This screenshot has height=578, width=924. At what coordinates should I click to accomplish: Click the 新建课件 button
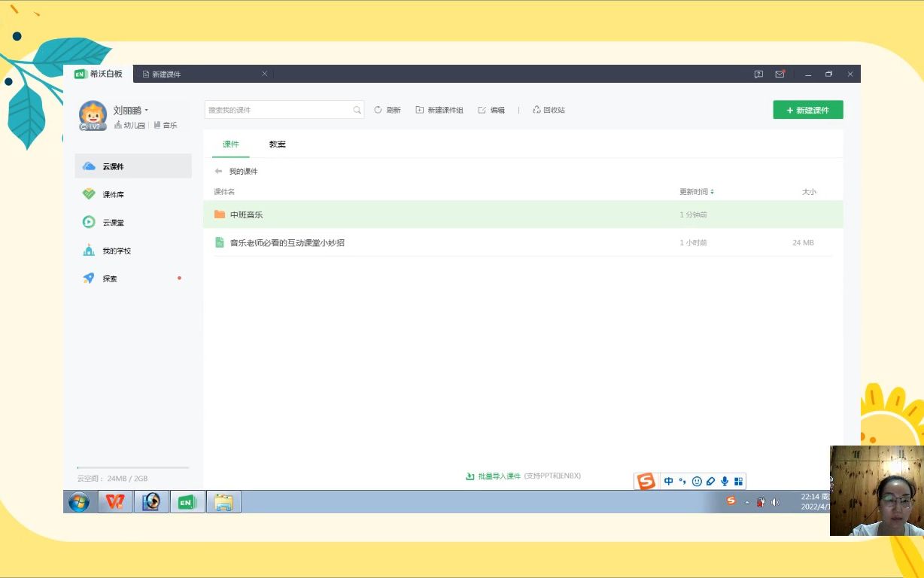[x=807, y=110]
